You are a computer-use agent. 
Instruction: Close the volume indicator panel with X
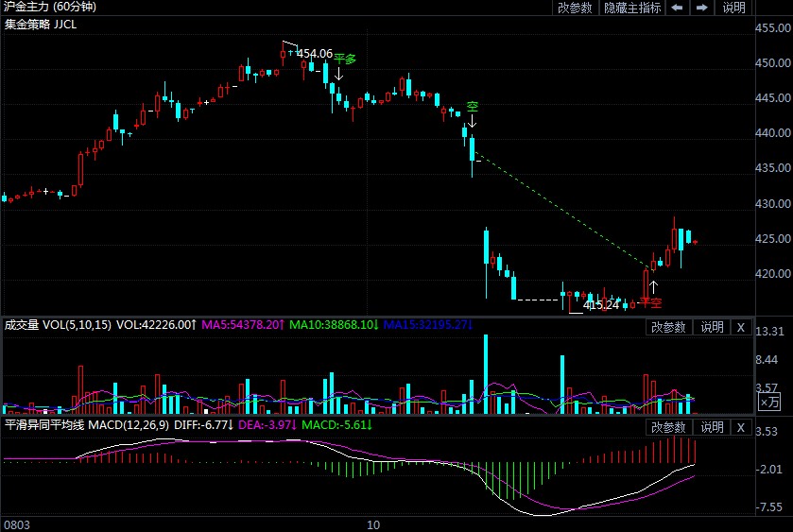tap(741, 327)
